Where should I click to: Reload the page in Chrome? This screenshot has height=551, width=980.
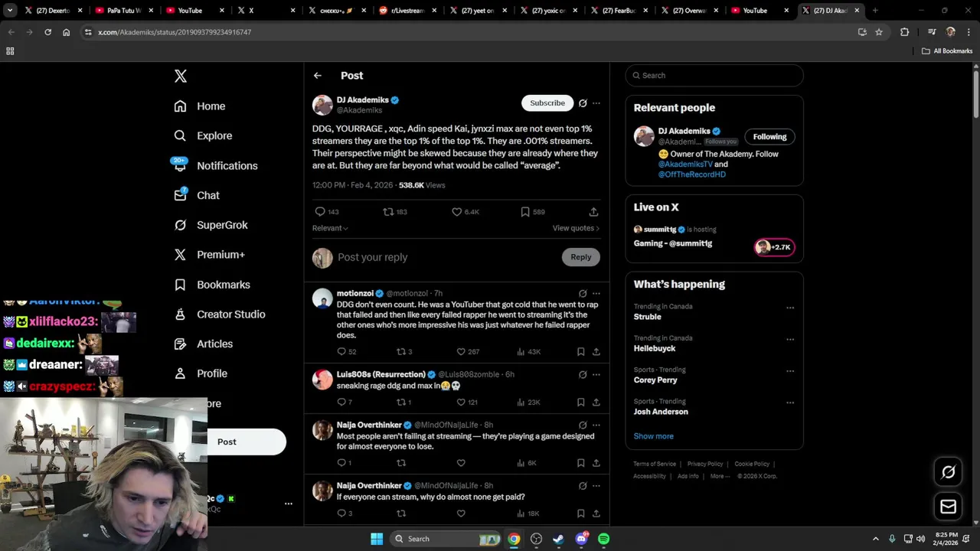point(47,32)
